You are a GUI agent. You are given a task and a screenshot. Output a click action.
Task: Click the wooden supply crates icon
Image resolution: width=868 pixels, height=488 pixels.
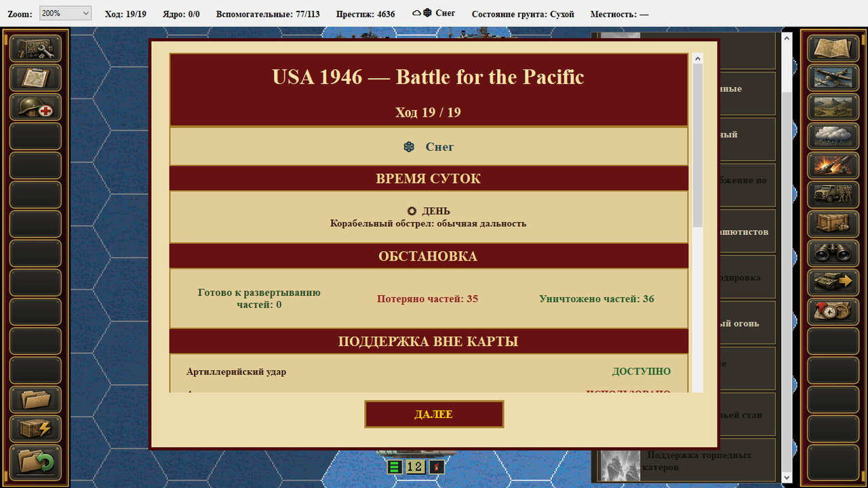[833, 224]
